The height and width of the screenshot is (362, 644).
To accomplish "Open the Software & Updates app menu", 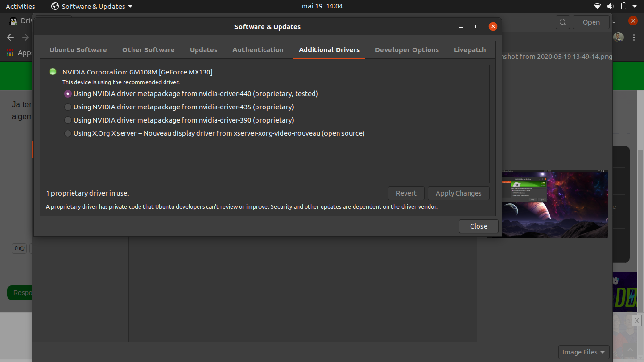I will tap(92, 6).
